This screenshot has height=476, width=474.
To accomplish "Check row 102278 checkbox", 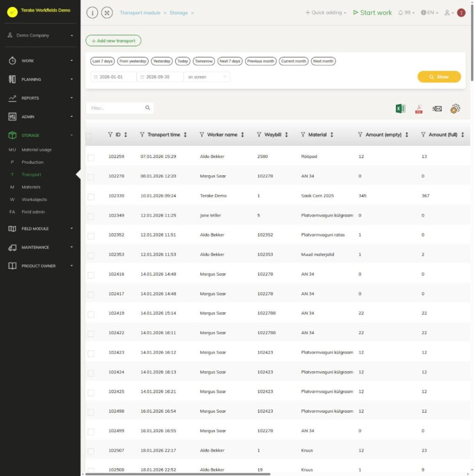I will (91, 177).
